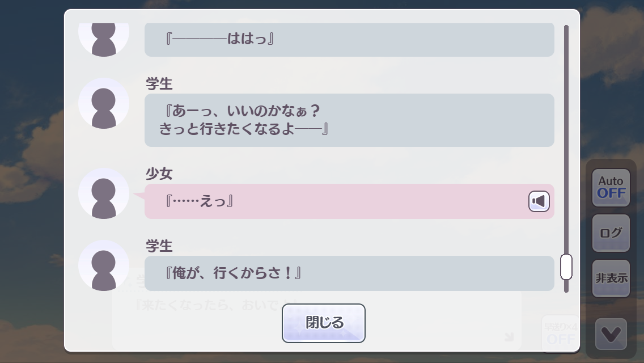Click the avatar beside 『俺が、行くからさ！』
The height and width of the screenshot is (363, 644).
pyautogui.click(x=104, y=265)
